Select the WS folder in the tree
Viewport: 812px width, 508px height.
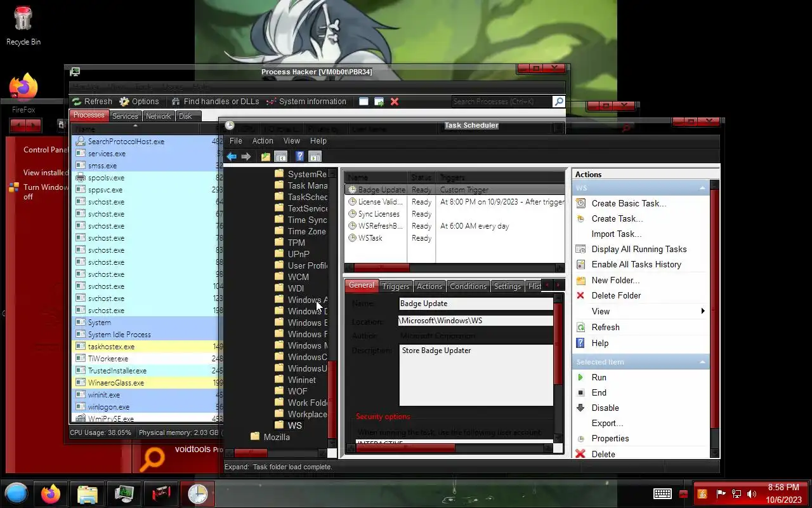294,425
